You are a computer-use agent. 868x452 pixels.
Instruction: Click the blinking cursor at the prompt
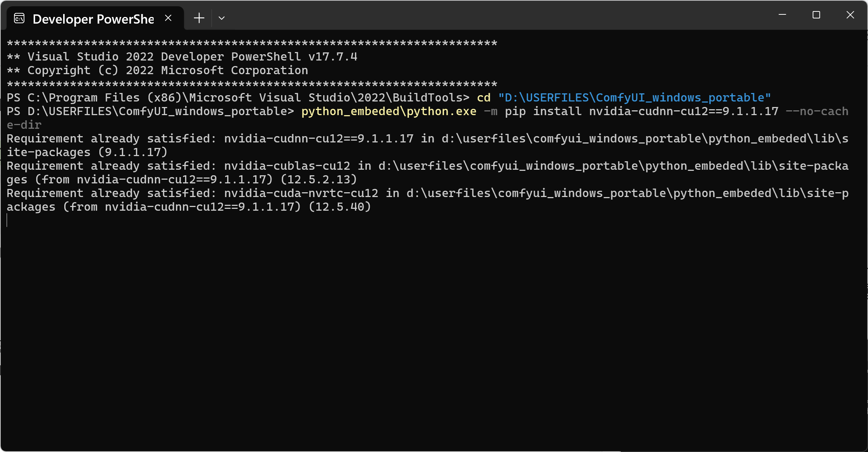[7, 220]
